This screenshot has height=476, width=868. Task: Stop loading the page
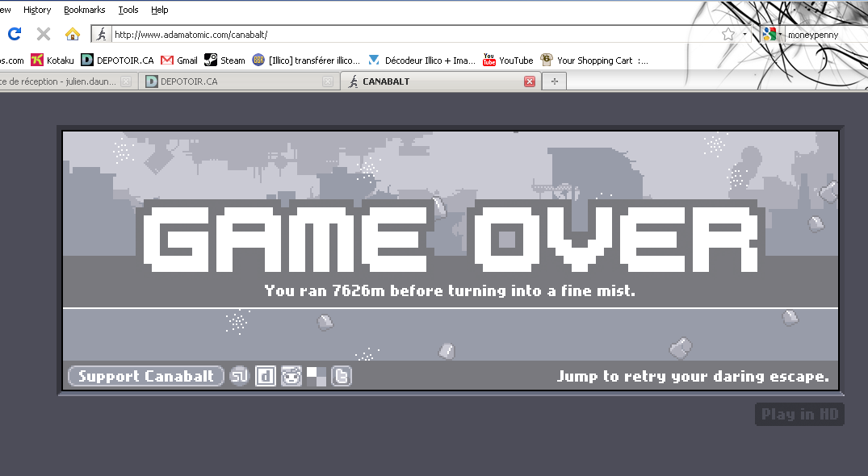(43, 34)
